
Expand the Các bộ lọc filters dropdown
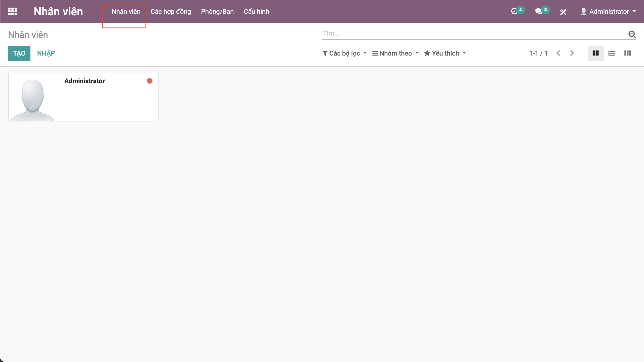click(x=344, y=53)
